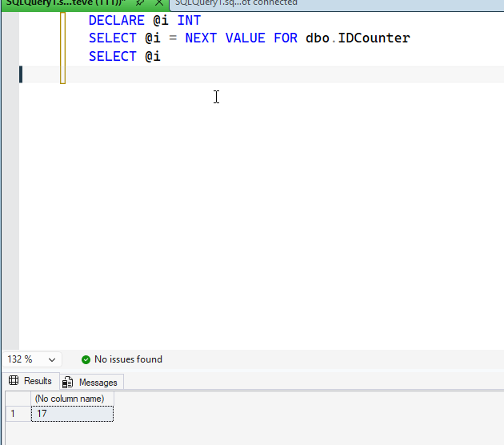504x445 pixels.
Task: Click the pin icon on the active query tab
Action: tap(140, 3)
